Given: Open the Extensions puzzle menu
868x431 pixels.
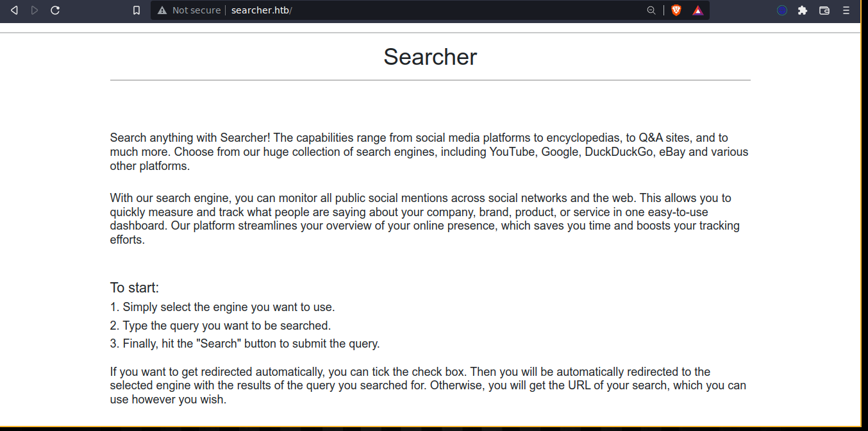Looking at the screenshot, I should 802,10.
